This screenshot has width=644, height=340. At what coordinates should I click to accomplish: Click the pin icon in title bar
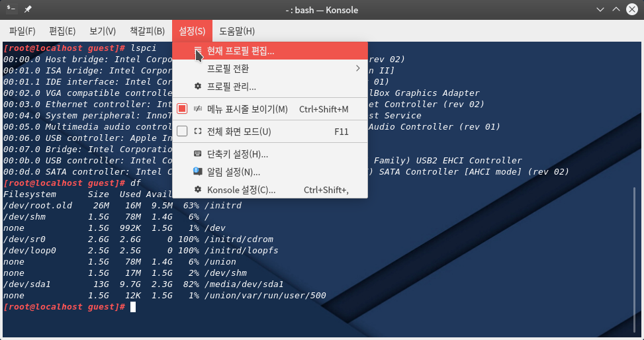point(28,9)
